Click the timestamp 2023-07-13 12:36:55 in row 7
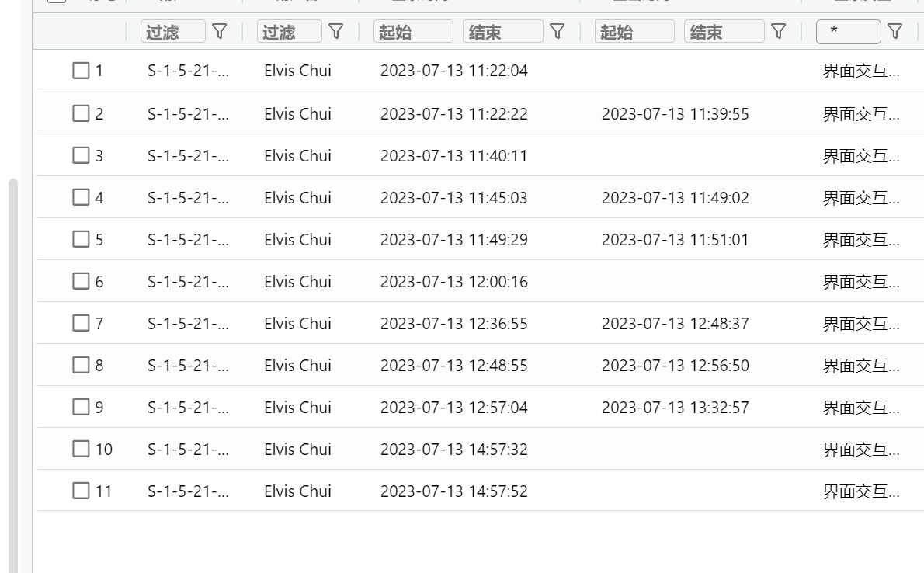924x573 pixels. click(453, 322)
